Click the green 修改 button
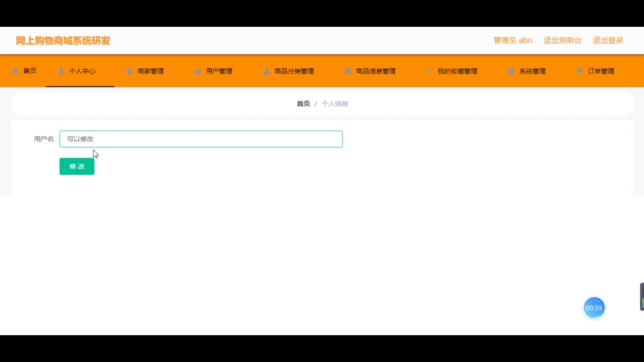 [x=77, y=166]
